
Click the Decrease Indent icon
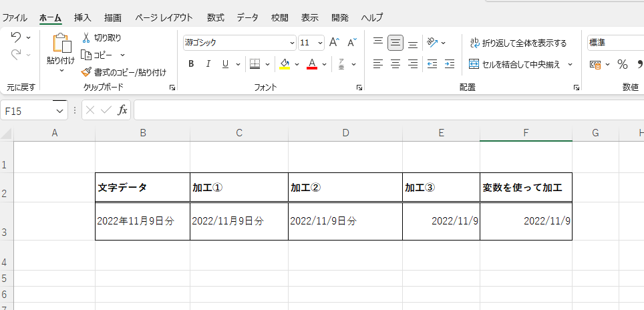[x=432, y=64]
